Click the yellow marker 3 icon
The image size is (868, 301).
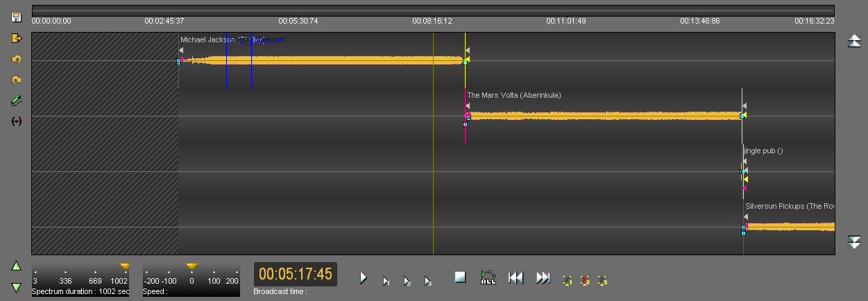pos(602,280)
